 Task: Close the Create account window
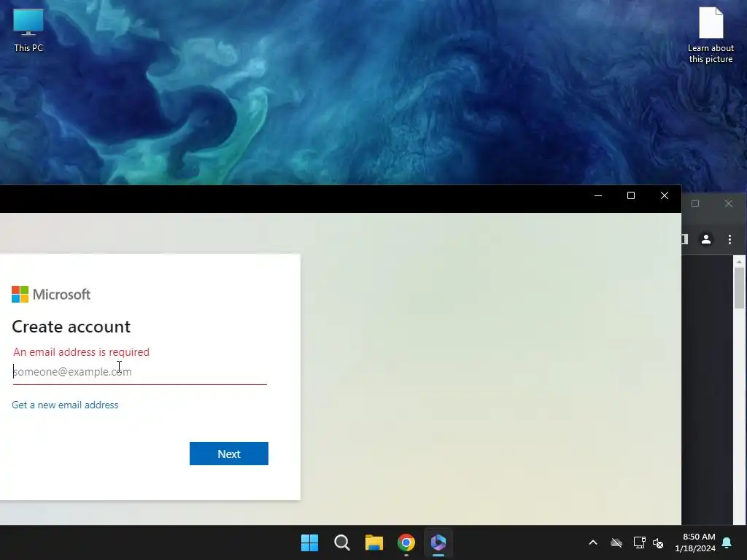pos(664,195)
